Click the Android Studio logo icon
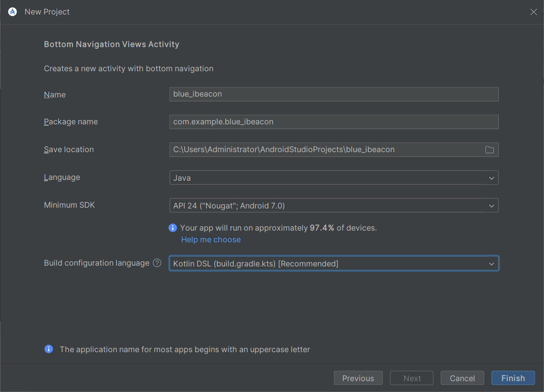The height and width of the screenshot is (392, 544). (x=12, y=12)
